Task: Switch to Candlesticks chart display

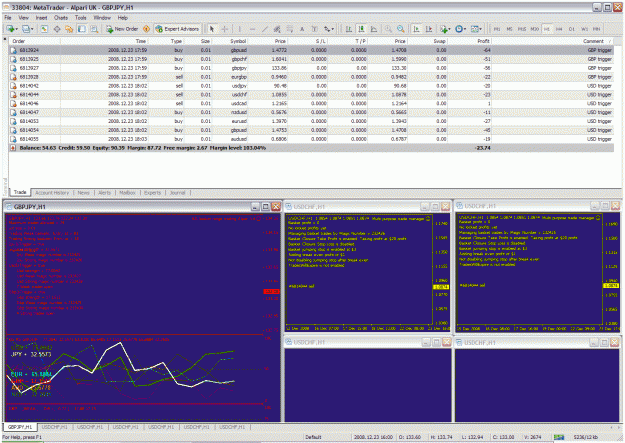Action: [361, 29]
